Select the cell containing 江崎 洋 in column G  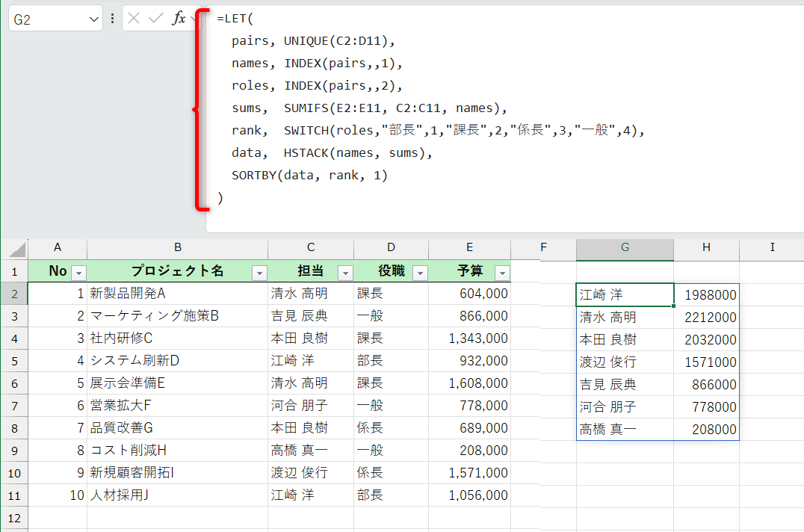(x=625, y=294)
